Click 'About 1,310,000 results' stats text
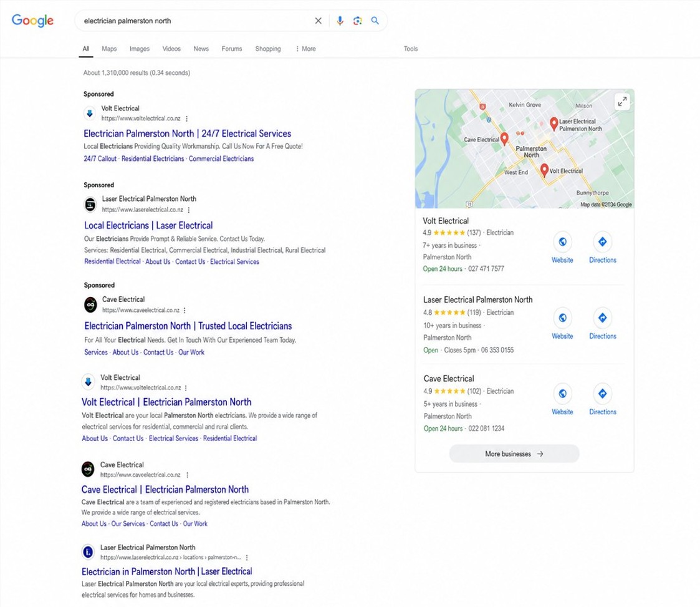The width and height of the screenshot is (700, 607). pos(137,72)
